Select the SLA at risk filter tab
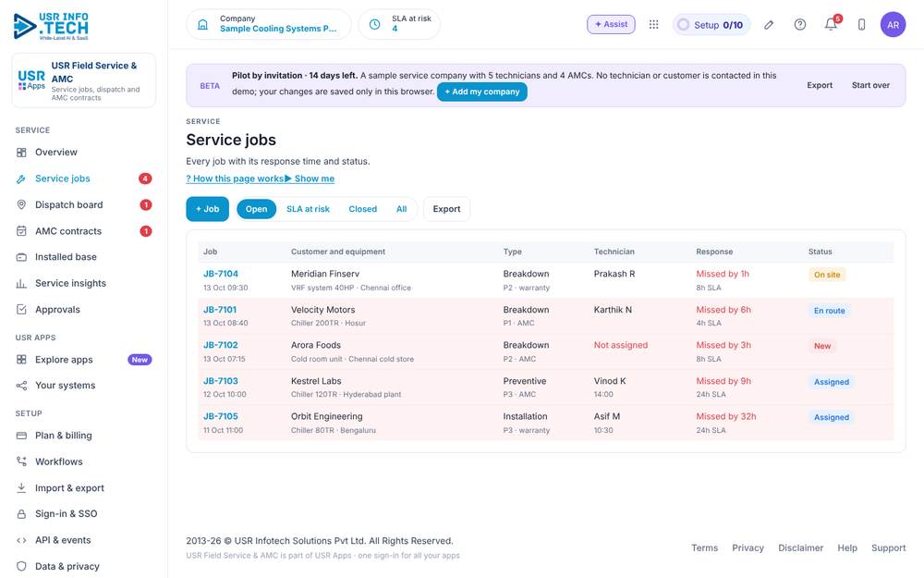This screenshot has width=924, height=578. 308,209
